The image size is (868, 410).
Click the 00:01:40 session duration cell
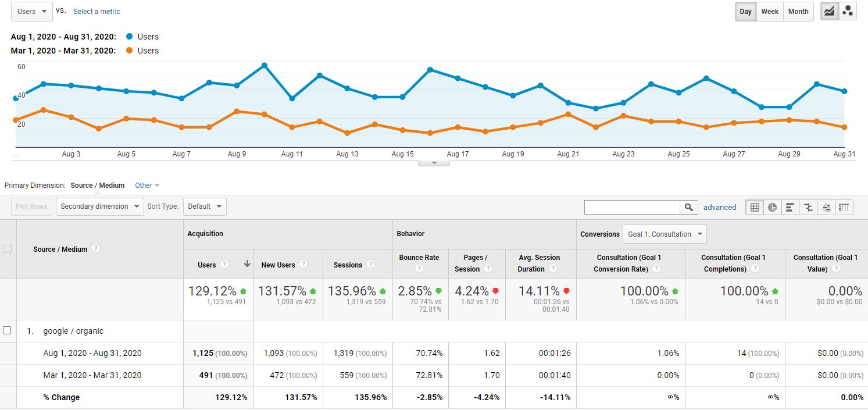pos(555,375)
